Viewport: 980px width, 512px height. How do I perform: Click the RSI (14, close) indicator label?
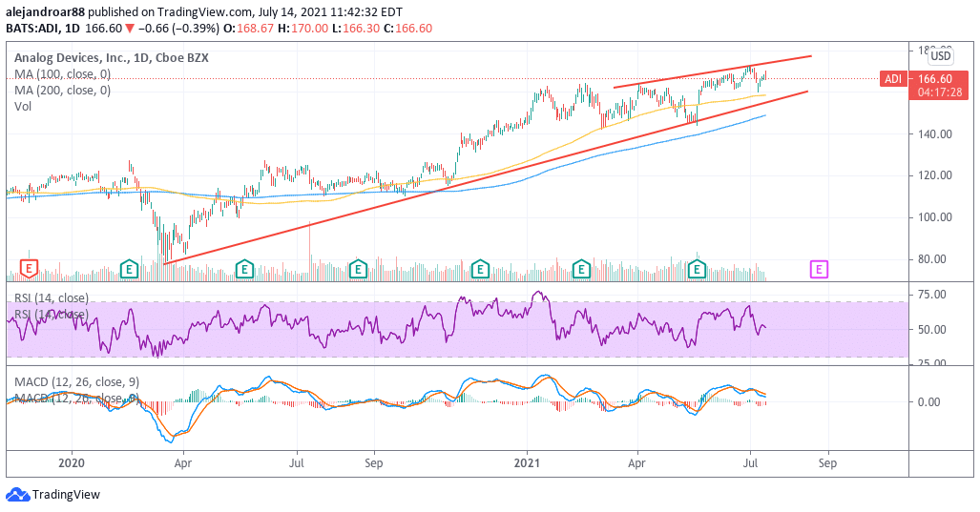52,298
